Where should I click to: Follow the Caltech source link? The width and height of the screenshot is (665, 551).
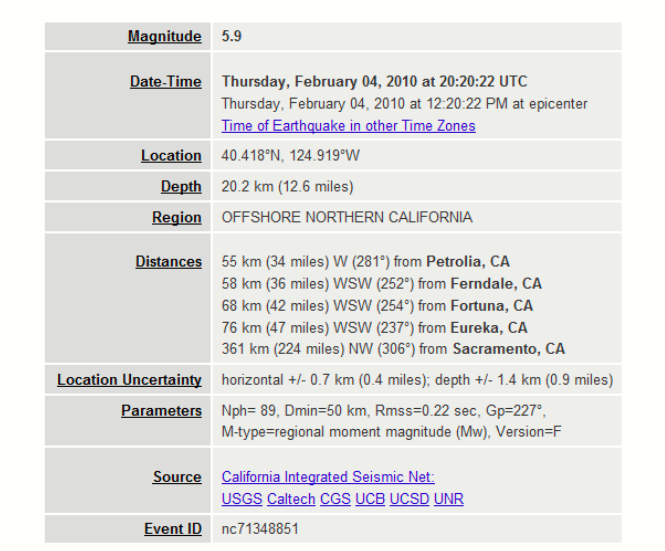pos(291,499)
